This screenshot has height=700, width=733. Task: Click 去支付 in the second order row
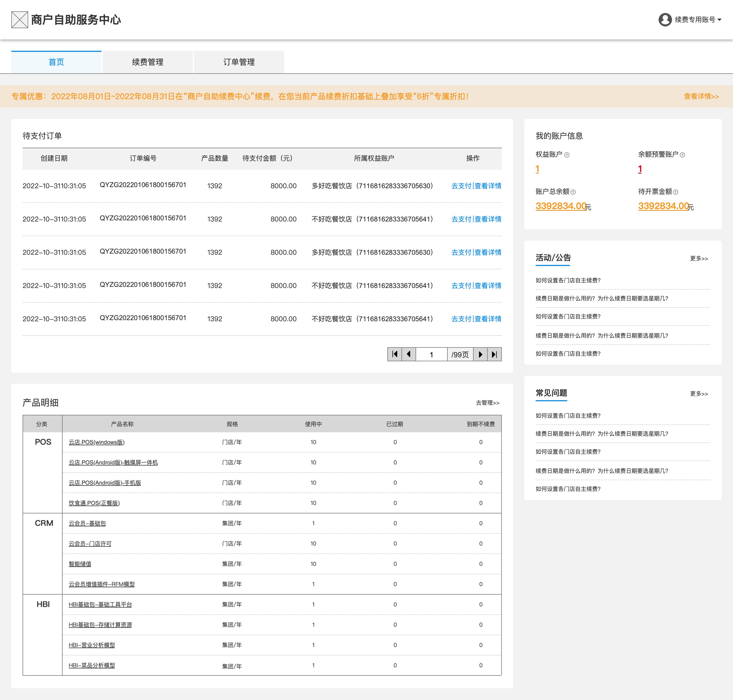coord(461,219)
